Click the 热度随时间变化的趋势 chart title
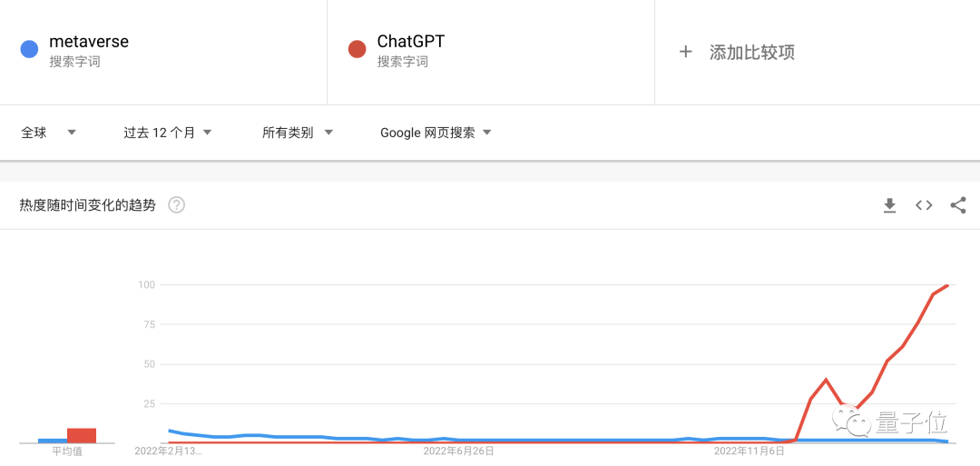980x466 pixels. (87, 205)
